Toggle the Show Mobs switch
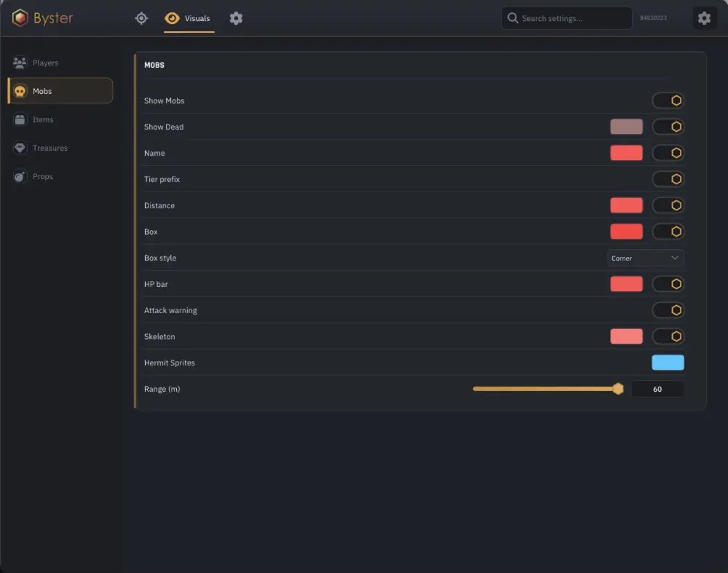Image resolution: width=728 pixels, height=573 pixels. tap(668, 100)
